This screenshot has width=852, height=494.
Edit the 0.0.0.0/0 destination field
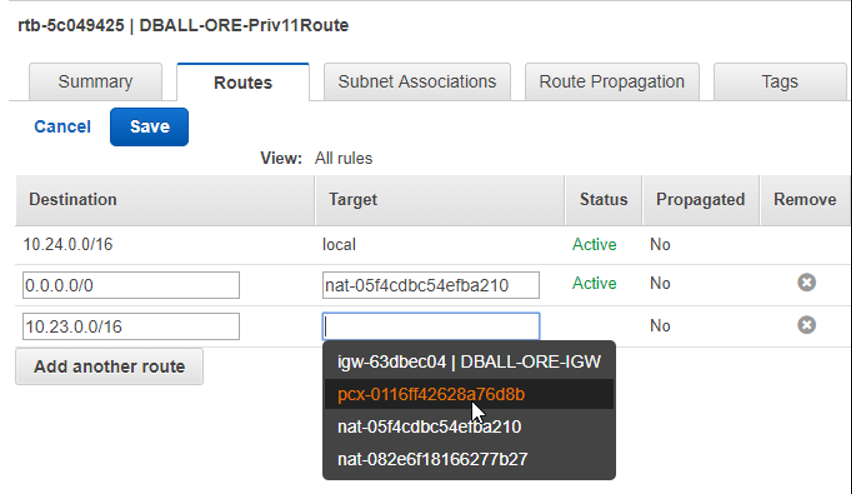131,285
